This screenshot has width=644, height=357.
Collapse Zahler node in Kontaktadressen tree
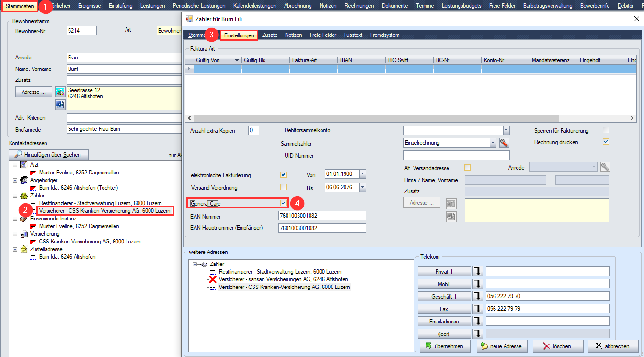coord(15,196)
